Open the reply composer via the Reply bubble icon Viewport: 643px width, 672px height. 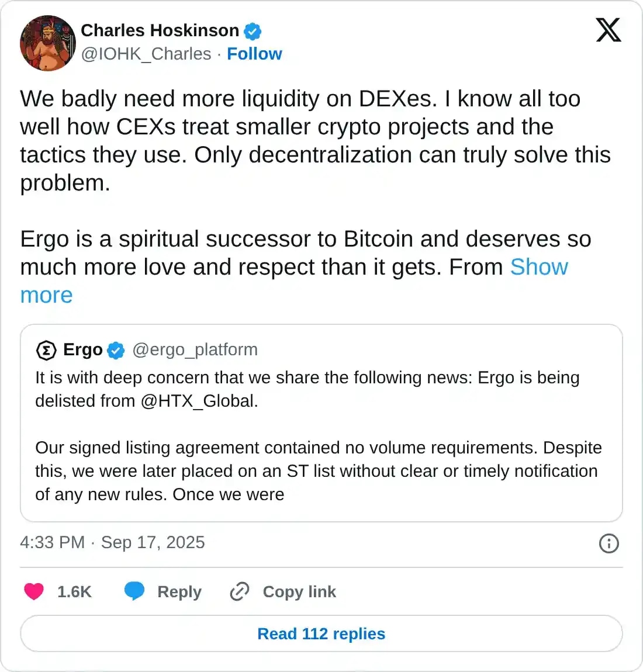[x=135, y=591]
